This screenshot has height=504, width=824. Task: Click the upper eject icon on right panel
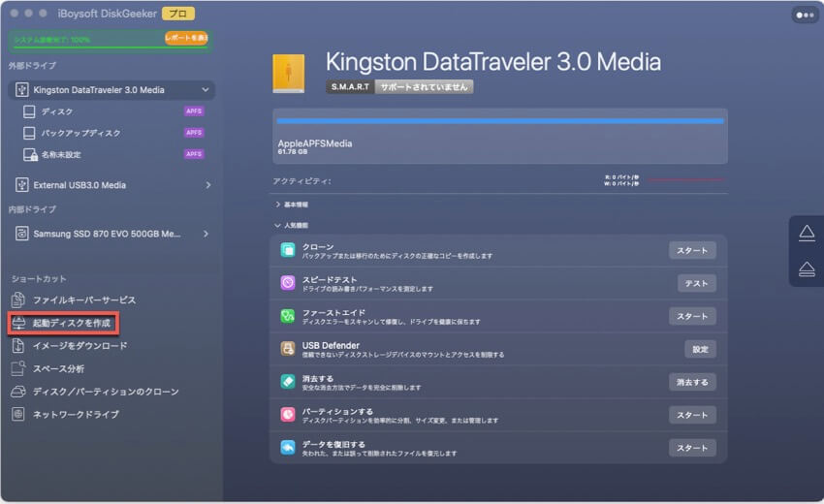pyautogui.click(x=807, y=233)
